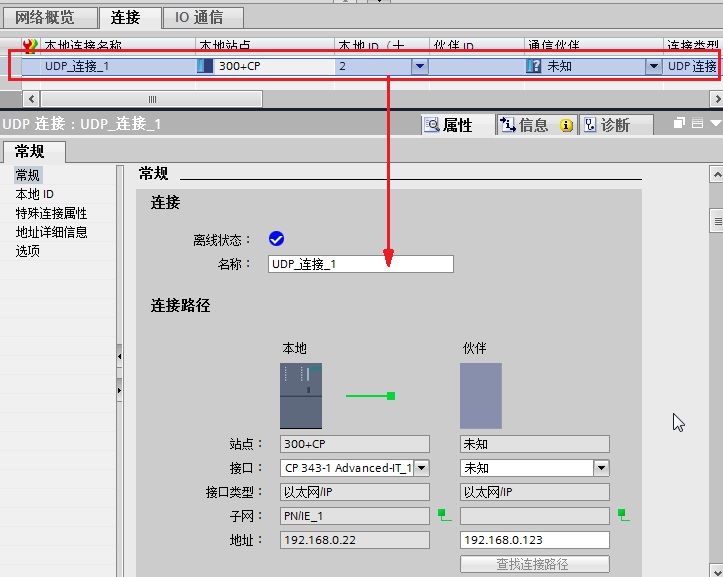The width and height of the screenshot is (723, 577).
Task: Click the local subnet green network icon
Action: click(x=444, y=515)
